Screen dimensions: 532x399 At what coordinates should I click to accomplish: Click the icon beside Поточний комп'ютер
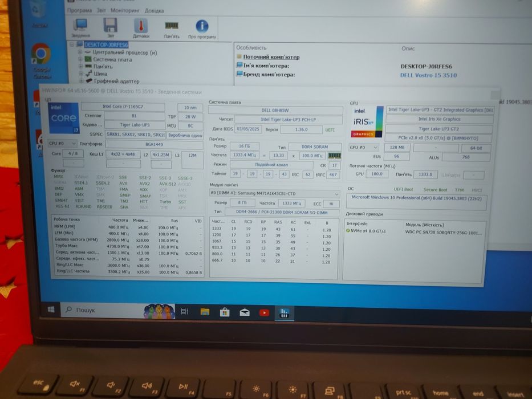239,56
